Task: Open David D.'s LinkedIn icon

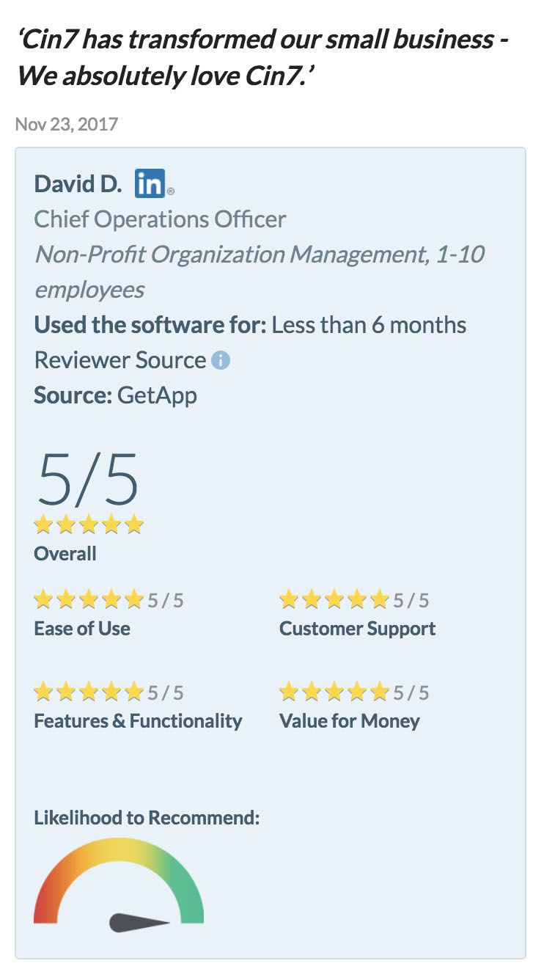Action: (x=150, y=183)
